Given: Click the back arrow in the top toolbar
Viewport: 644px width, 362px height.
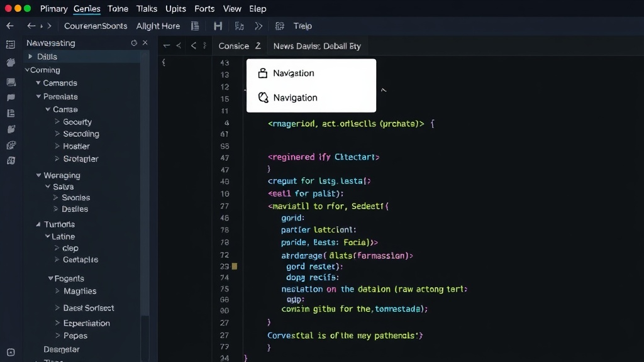Looking at the screenshot, I should tap(10, 26).
